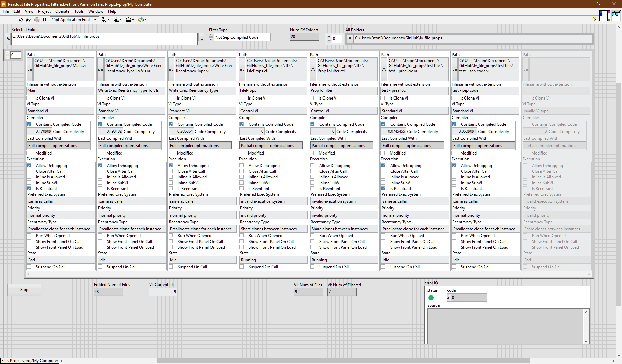
Task: Abort execution with the red stop icon
Action: point(37,20)
